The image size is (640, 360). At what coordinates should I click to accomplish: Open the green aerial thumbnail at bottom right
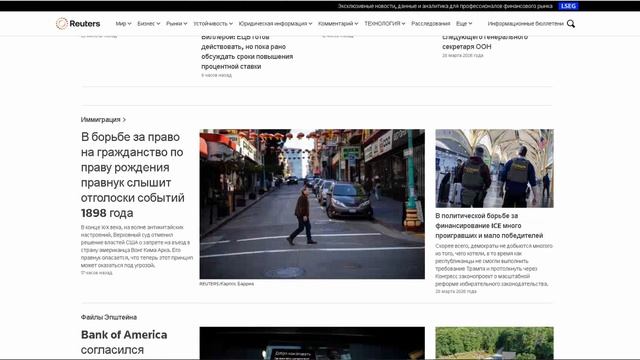pos(494,343)
